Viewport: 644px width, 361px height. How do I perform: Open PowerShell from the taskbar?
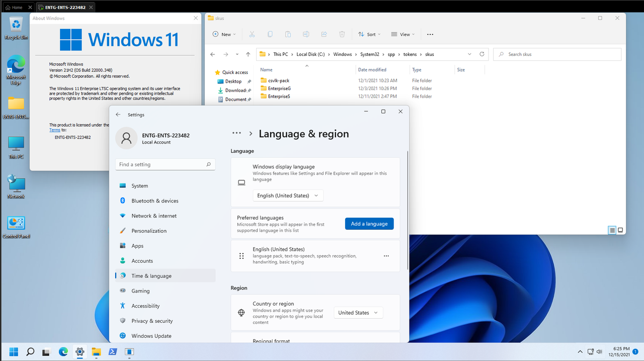pos(113,351)
